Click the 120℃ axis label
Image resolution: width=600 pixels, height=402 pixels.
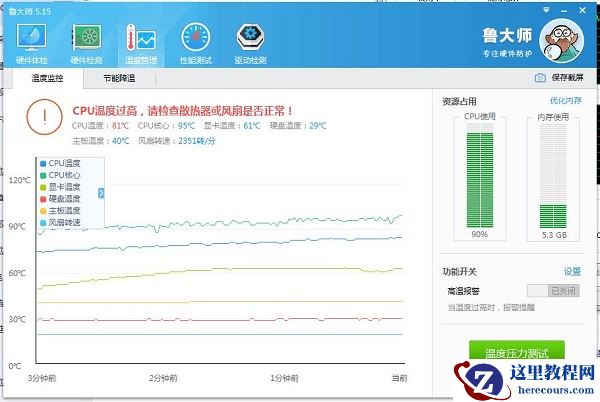[x=19, y=180]
